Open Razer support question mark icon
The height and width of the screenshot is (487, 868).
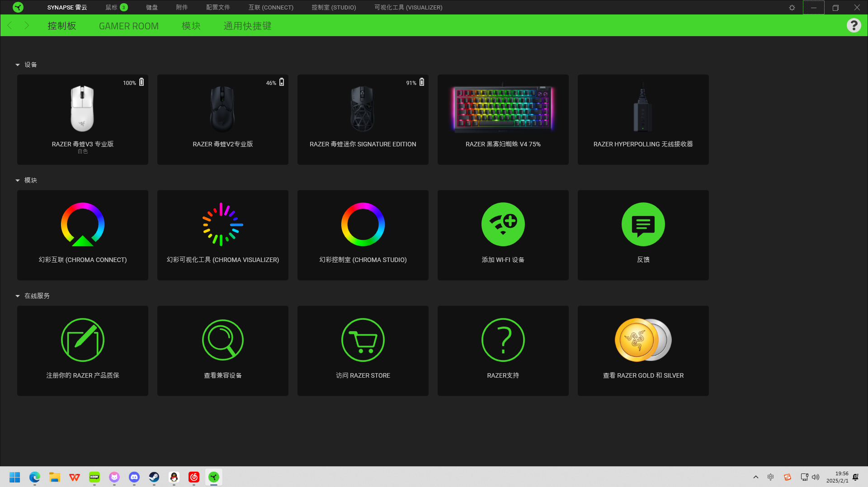click(x=503, y=340)
